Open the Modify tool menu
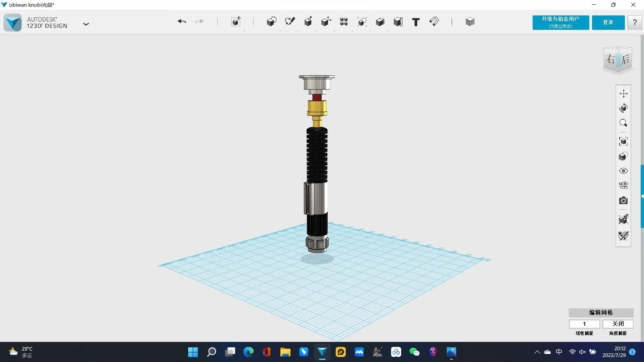This screenshot has height=362, width=644. coord(326,22)
